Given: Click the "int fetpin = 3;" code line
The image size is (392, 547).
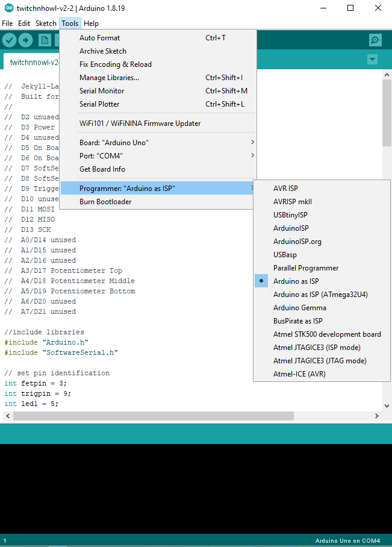Looking at the screenshot, I should (36, 383).
